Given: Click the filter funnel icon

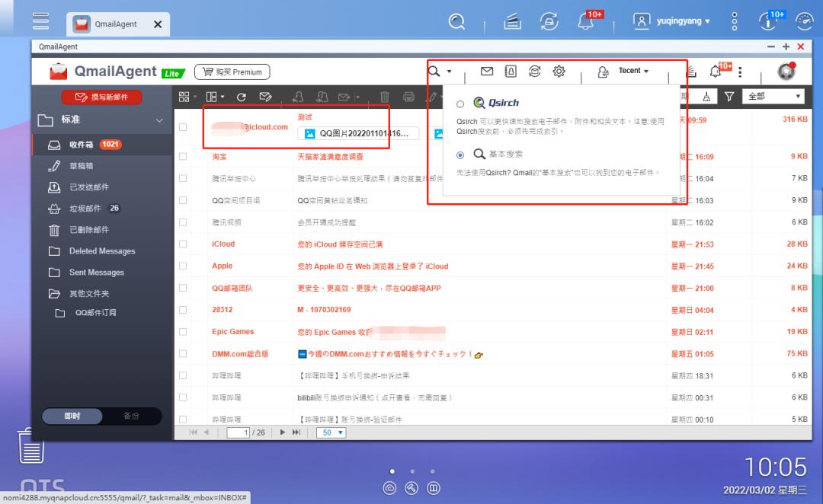Looking at the screenshot, I should (x=729, y=97).
